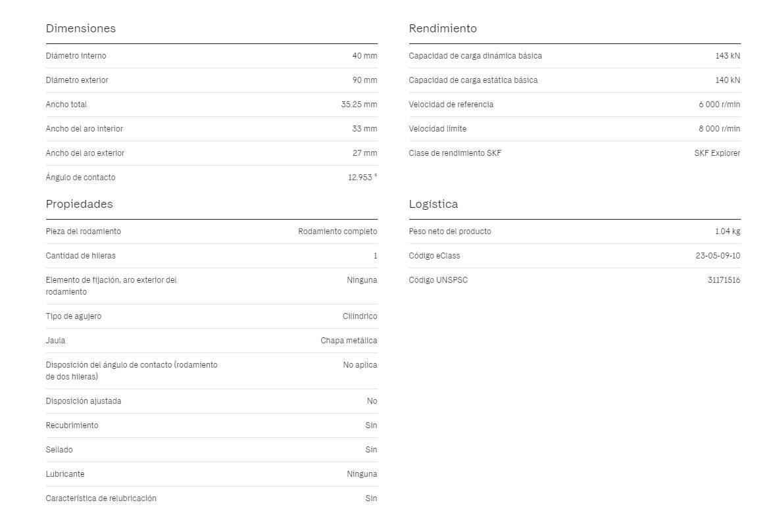
Task: Click the Diámetro interno 40 mm value
Action: click(x=364, y=55)
